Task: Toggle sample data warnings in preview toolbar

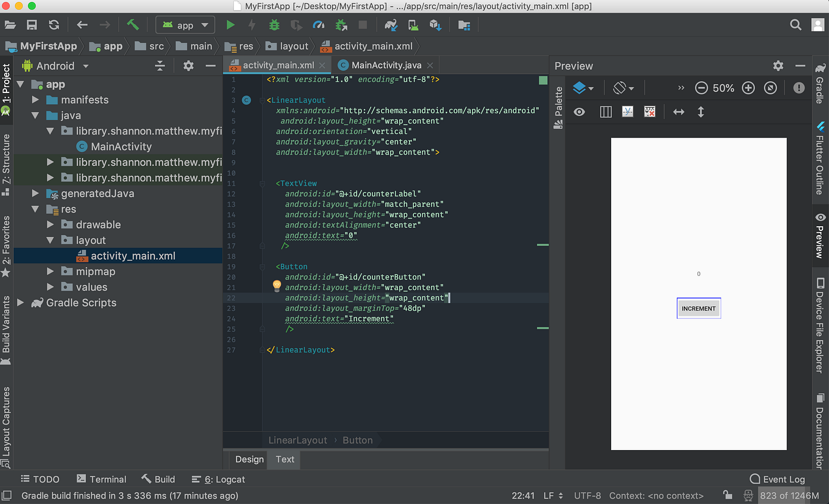Action: (650, 111)
